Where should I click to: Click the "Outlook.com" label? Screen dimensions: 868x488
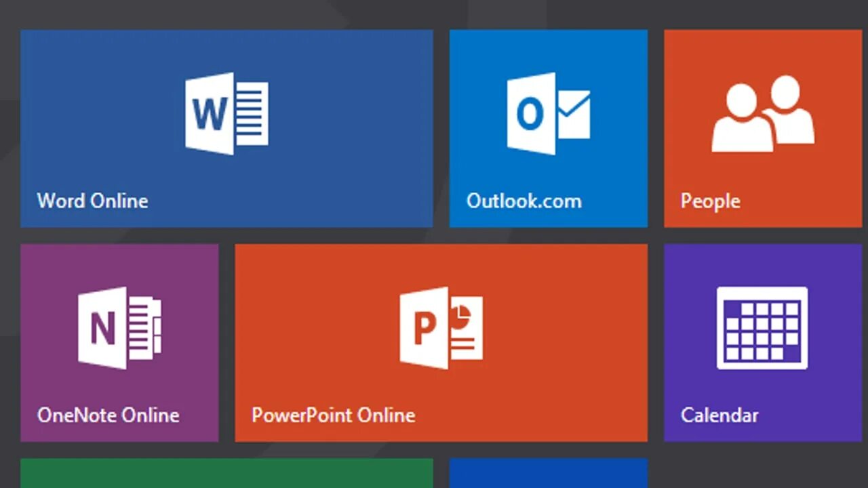click(524, 201)
